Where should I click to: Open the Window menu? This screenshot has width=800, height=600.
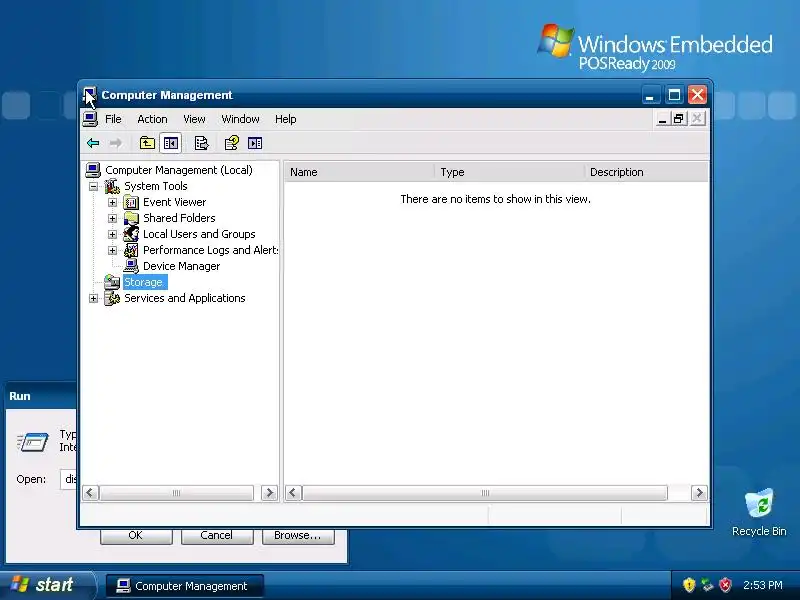pos(240,119)
